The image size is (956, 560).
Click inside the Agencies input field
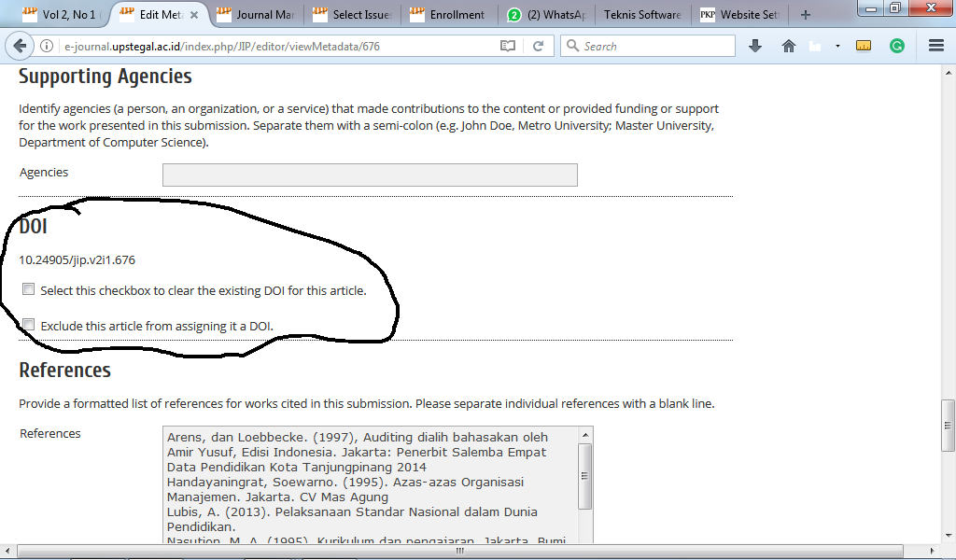click(370, 175)
